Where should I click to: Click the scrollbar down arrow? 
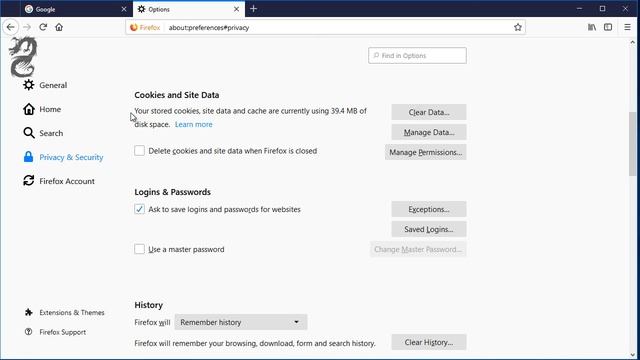tap(632, 355)
